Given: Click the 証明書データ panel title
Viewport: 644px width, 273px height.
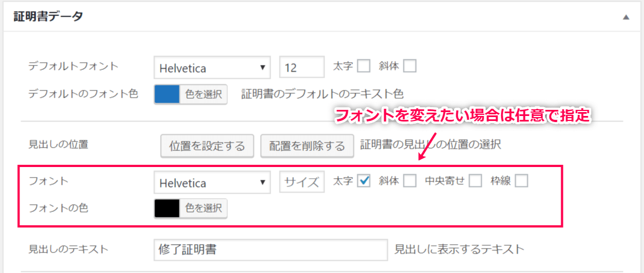Looking at the screenshot, I should tap(48, 17).
